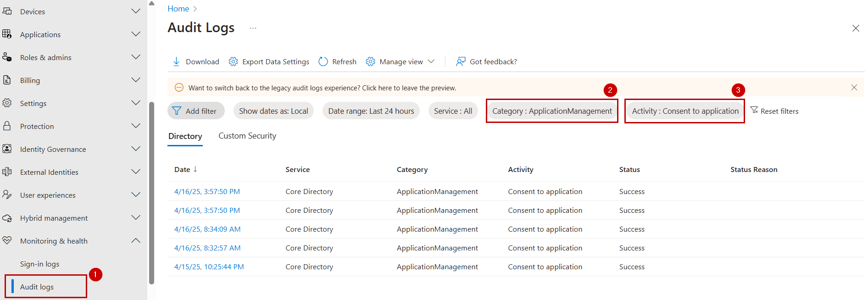Viewport: 868px width, 300px height.
Task: Click the Got feedback person icon
Action: click(461, 61)
